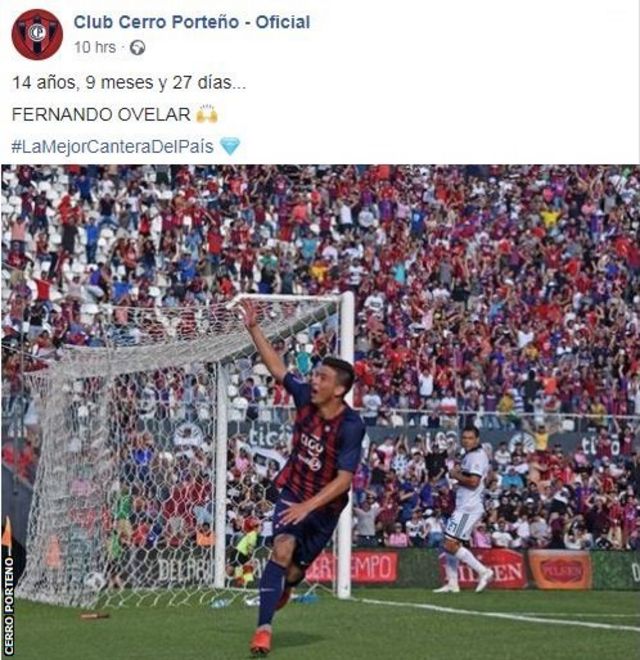Click the red boot of the celebrating player
This screenshot has height=660, width=640.
click(260, 641)
